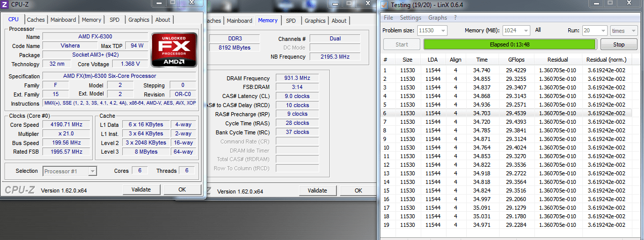The image size is (644, 240).
Task: Click the Stop button in LinX
Action: [619, 44]
